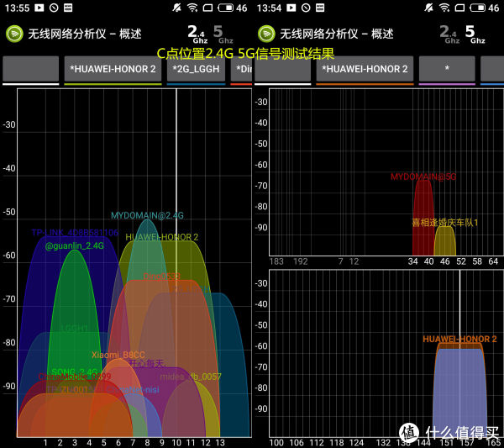Tap the 无线网络分析仪 – 概述 title on right screen

(337, 34)
